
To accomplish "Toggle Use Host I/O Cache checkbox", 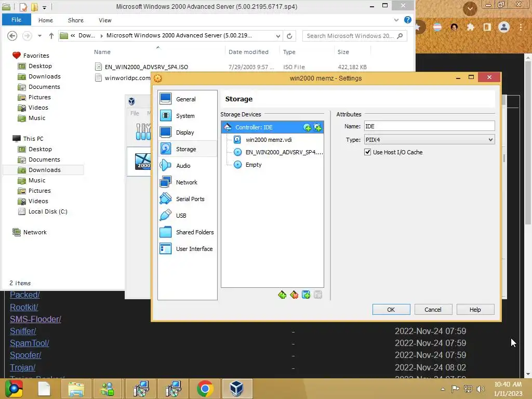I will tap(367, 152).
